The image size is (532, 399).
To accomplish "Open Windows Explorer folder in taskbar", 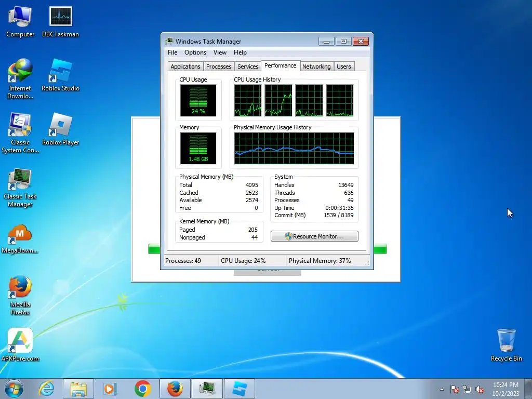I will (x=78, y=389).
